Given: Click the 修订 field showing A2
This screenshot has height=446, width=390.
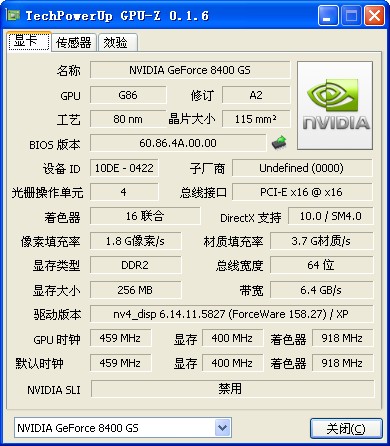Looking at the screenshot, I should (x=256, y=95).
